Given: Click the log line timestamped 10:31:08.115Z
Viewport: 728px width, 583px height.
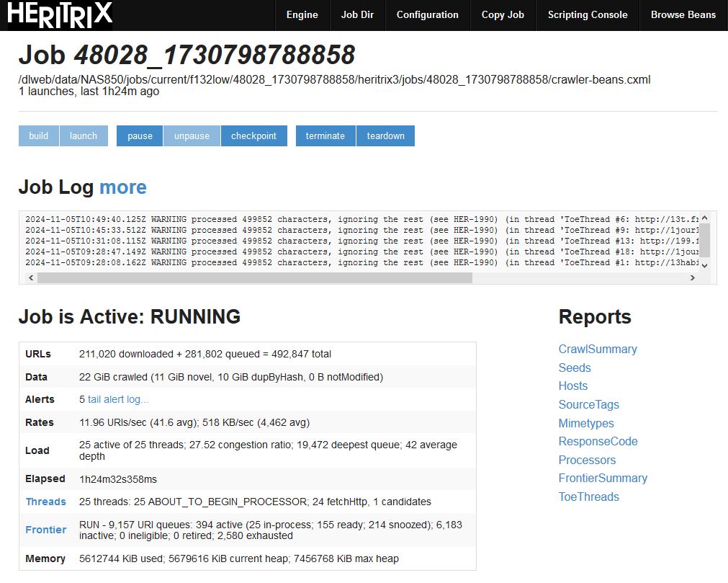Looking at the screenshot, I should click(x=362, y=241).
